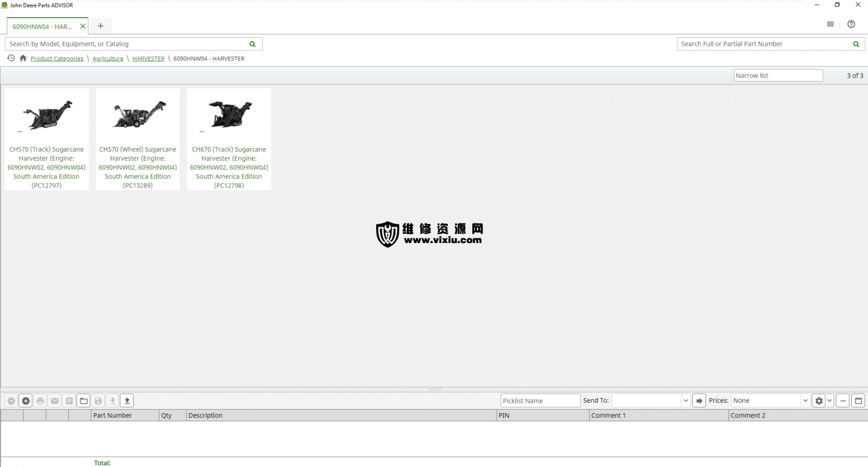Click the 6090HNW04 - HARVESTER breadcrumb text
868x467 pixels.
[209, 58]
